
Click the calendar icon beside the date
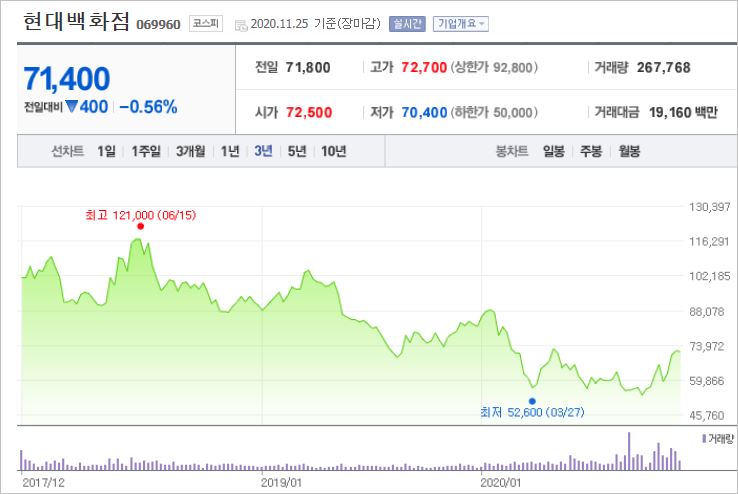point(241,25)
